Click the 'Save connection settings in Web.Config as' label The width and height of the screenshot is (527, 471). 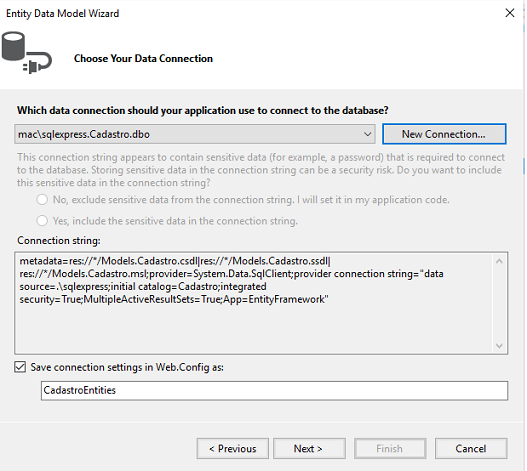127,367
